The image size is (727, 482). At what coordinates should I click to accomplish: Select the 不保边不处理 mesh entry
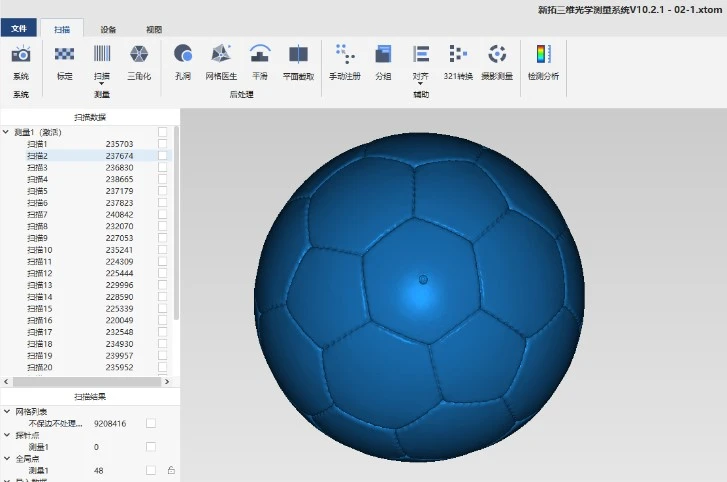point(56,423)
